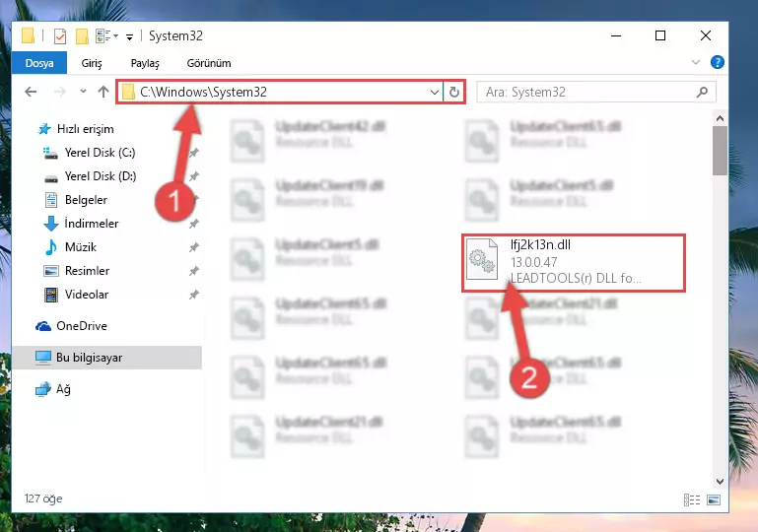Click the C:\Windows\System32 address bar
Viewport: 758px width, 532px height.
point(279,92)
